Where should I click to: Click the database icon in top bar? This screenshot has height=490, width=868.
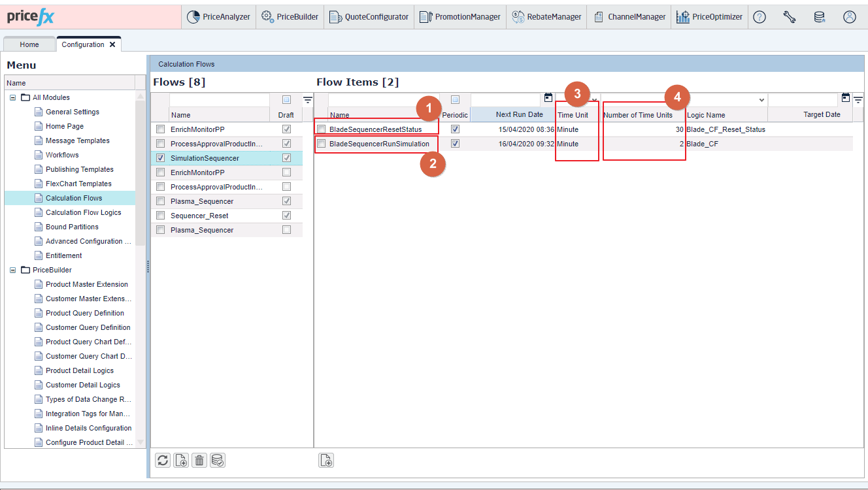[x=819, y=18]
